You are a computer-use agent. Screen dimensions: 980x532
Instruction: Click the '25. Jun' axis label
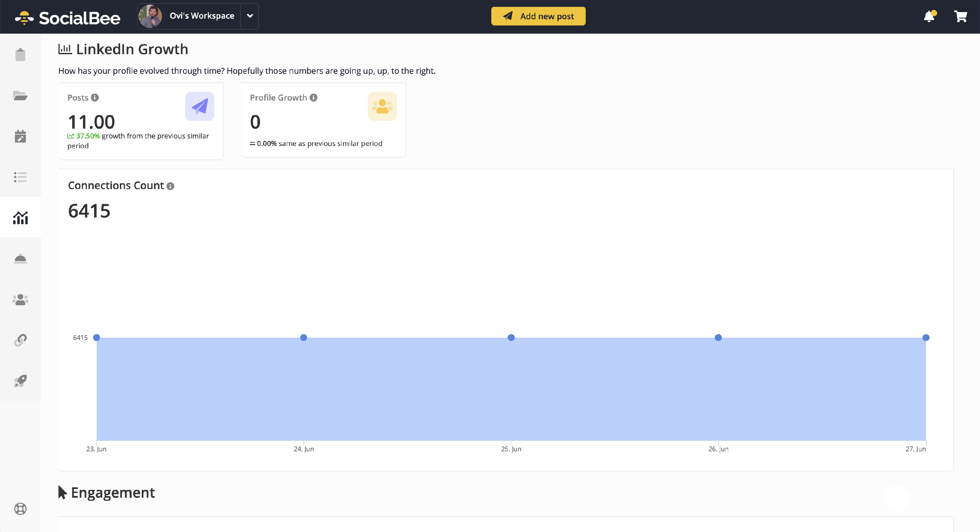pyautogui.click(x=511, y=449)
